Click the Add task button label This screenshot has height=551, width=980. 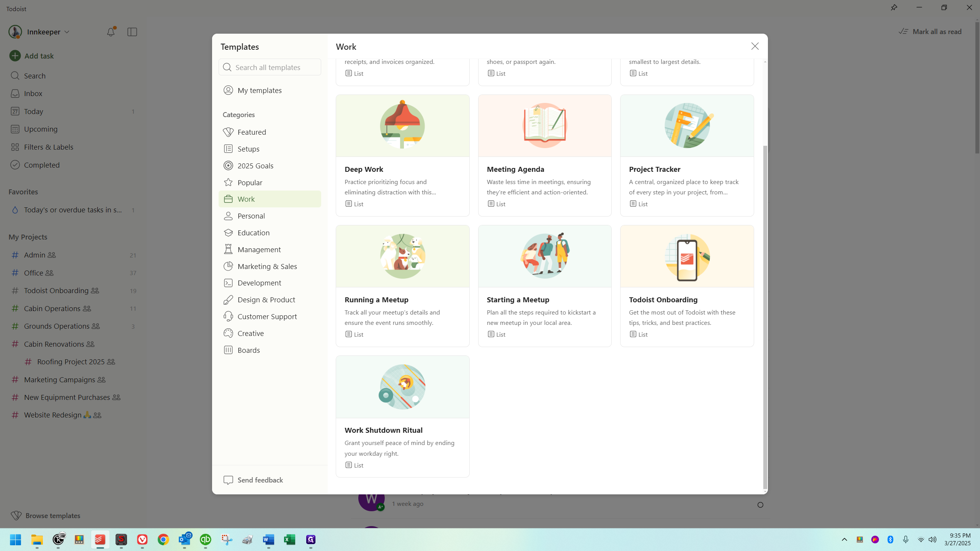point(39,56)
